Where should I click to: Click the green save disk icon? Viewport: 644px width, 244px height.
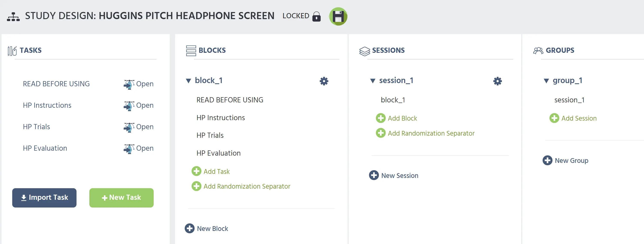338,16
